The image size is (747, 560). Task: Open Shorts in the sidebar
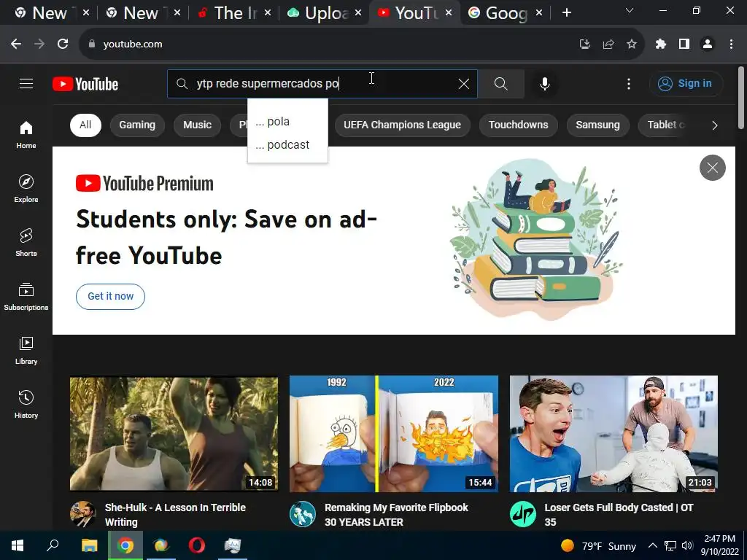(26, 242)
